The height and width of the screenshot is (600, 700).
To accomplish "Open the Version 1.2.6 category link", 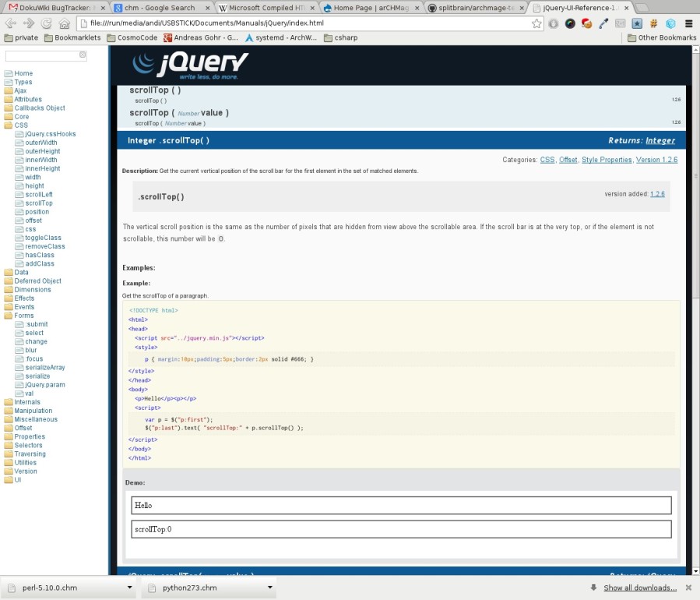I will tap(656, 160).
